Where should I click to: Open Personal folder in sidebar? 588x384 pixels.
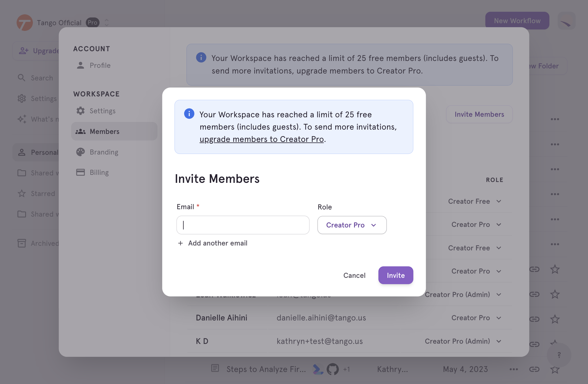click(36, 152)
